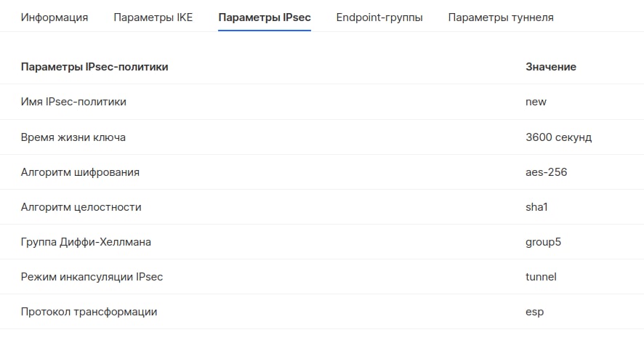The image size is (644, 343).
Task: Switch to the Информация tab
Action: [55, 17]
